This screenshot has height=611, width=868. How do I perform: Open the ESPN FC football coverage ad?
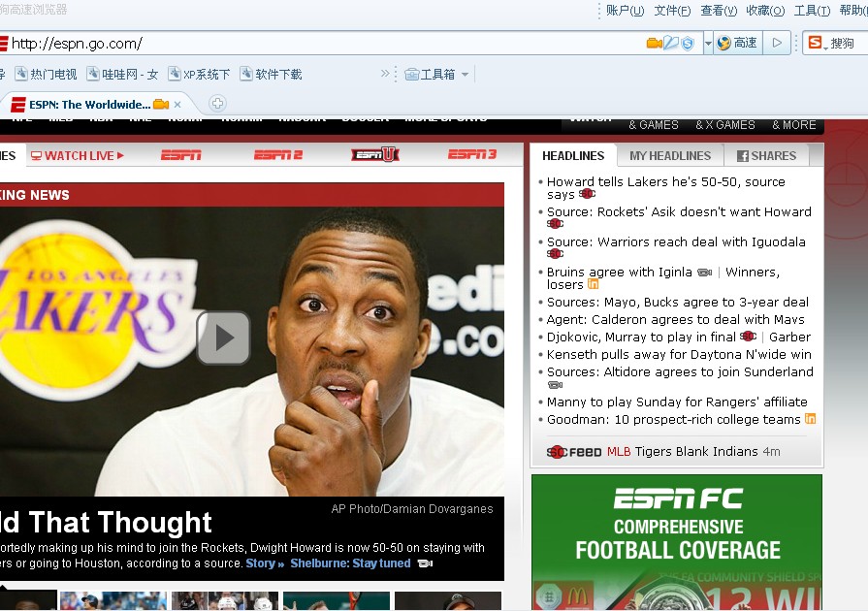pos(677,542)
